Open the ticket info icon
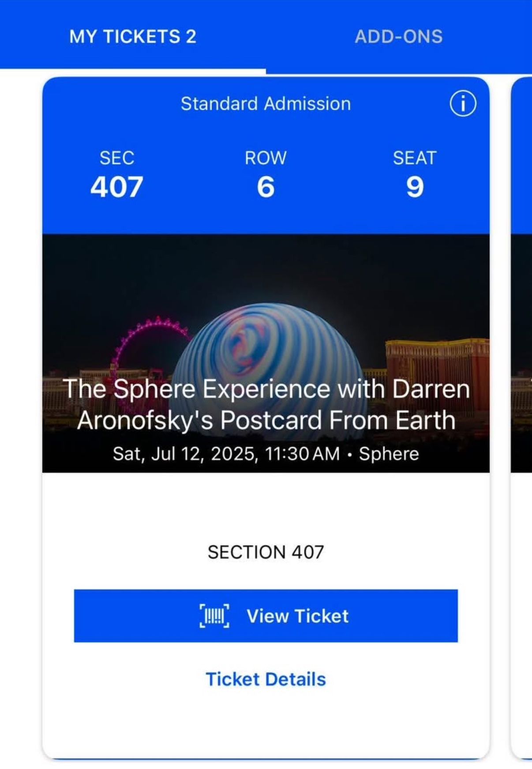Image resolution: width=532 pixels, height=769 pixels. 463,104
